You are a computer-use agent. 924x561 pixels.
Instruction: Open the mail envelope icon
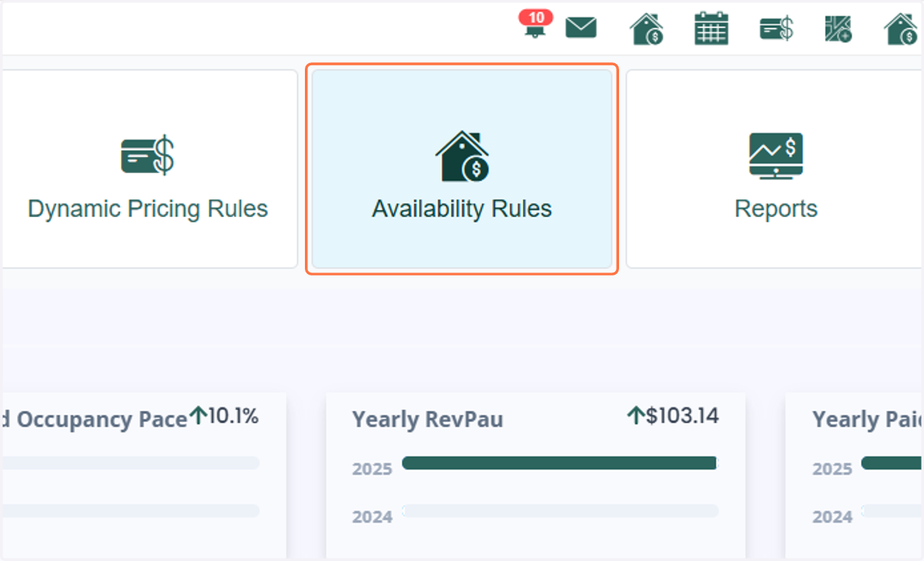[x=581, y=28]
